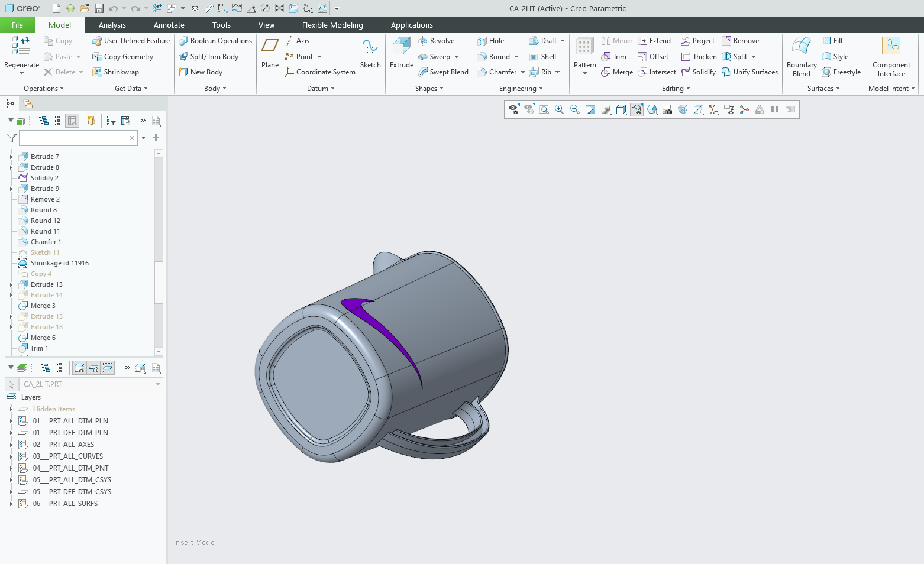Toggle layer visibility display button in layer toolbar
Viewport: 924px width, 564px height.
pos(79,368)
